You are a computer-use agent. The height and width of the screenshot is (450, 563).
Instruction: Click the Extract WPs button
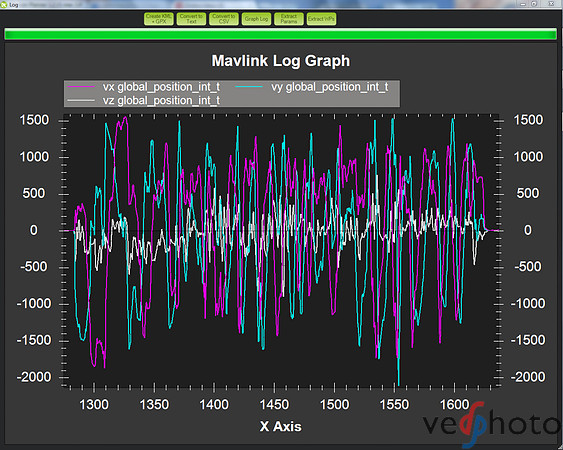tap(321, 19)
